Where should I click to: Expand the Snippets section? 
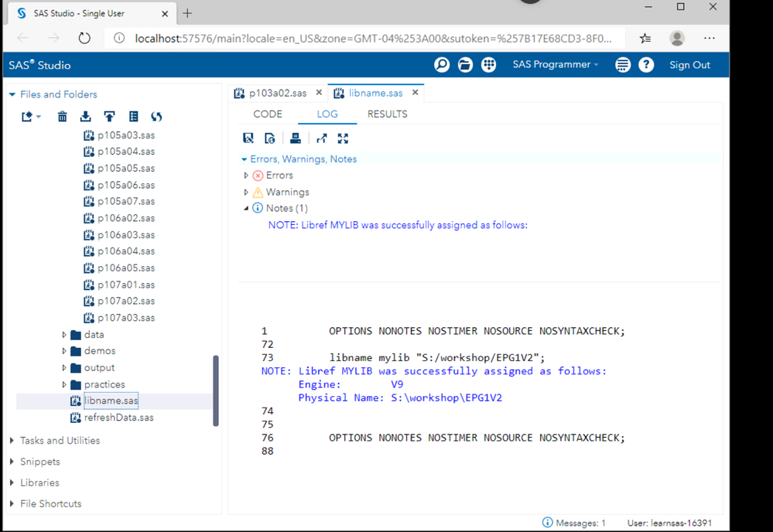tap(12, 462)
